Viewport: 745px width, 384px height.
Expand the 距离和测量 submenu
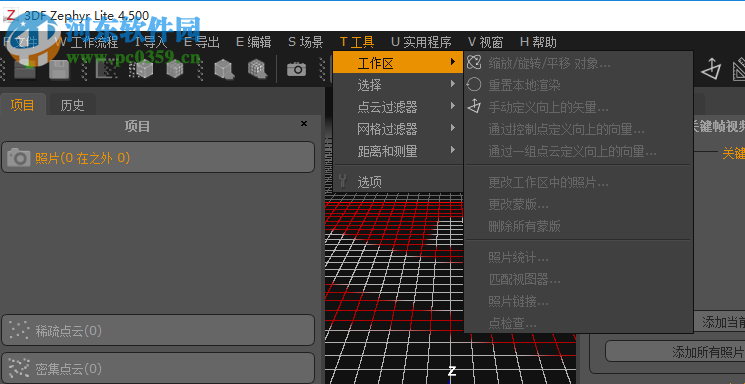point(398,151)
